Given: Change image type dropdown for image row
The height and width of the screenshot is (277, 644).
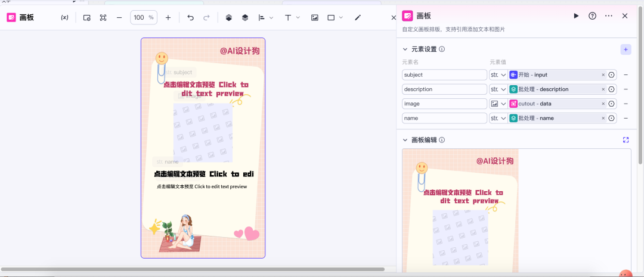Looking at the screenshot, I should click(499, 104).
